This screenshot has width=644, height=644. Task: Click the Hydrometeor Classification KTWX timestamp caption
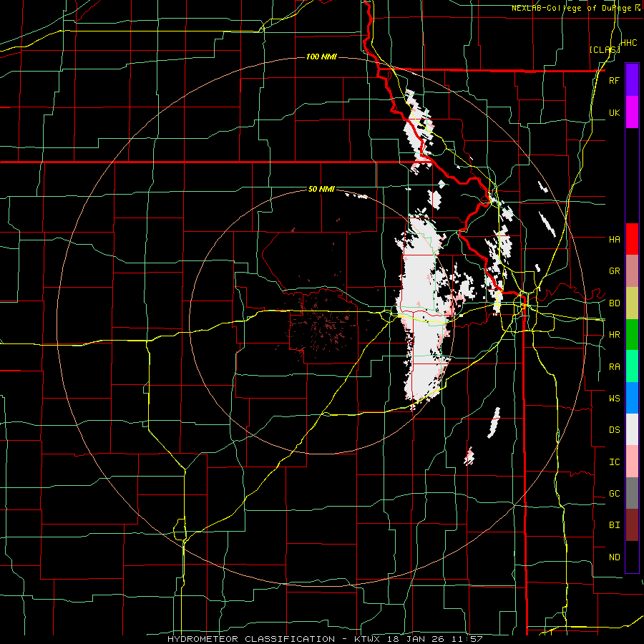325,639
